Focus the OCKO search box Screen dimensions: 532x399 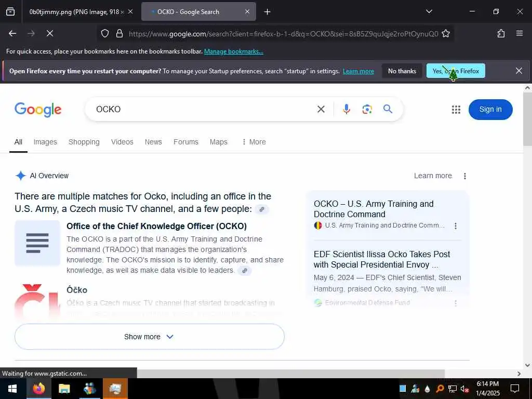[204, 109]
